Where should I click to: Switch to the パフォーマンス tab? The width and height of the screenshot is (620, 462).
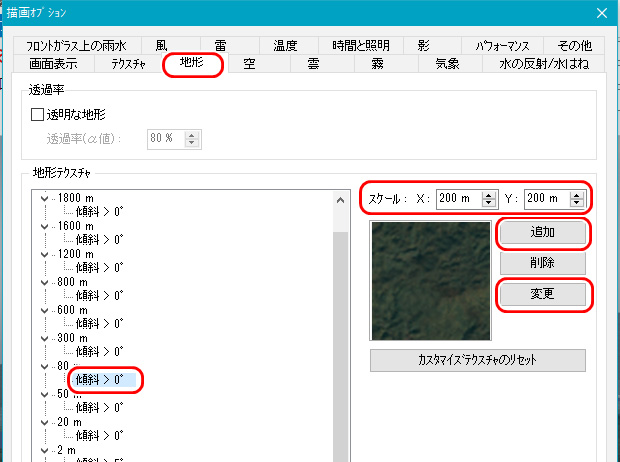pyautogui.click(x=502, y=45)
